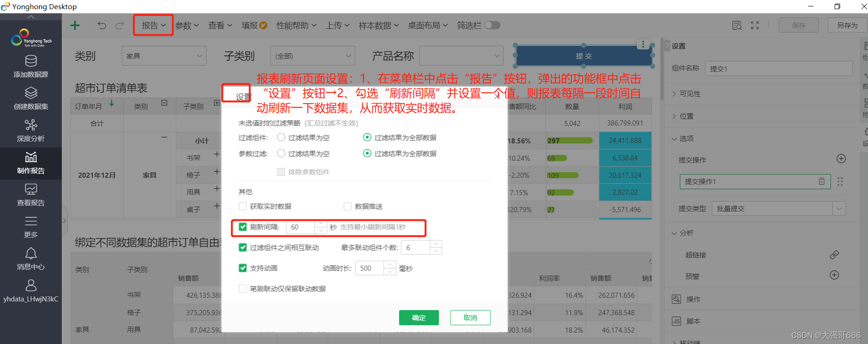
Task: Click the 动画时长 field showing 500
Action: point(370,268)
